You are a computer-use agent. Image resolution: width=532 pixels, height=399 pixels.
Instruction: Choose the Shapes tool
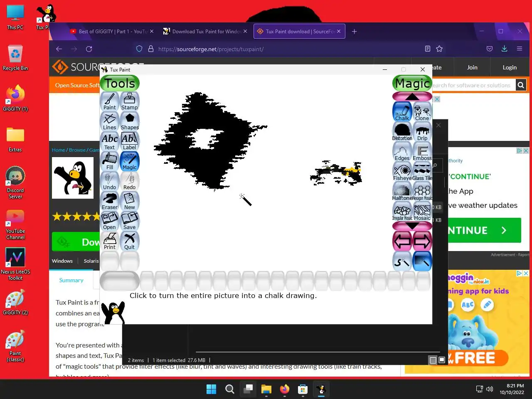coord(130,121)
